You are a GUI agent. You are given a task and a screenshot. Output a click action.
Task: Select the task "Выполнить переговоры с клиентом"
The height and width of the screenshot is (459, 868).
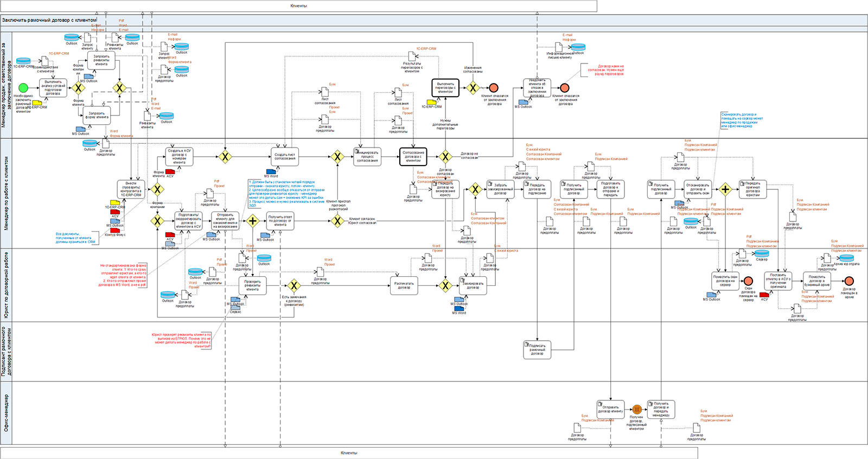pos(445,88)
